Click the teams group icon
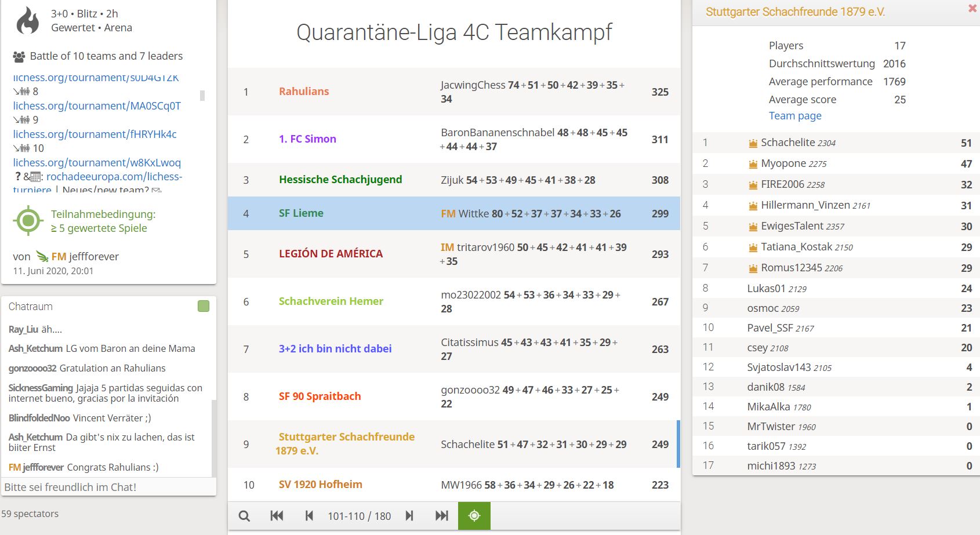980x535 pixels. (x=19, y=57)
